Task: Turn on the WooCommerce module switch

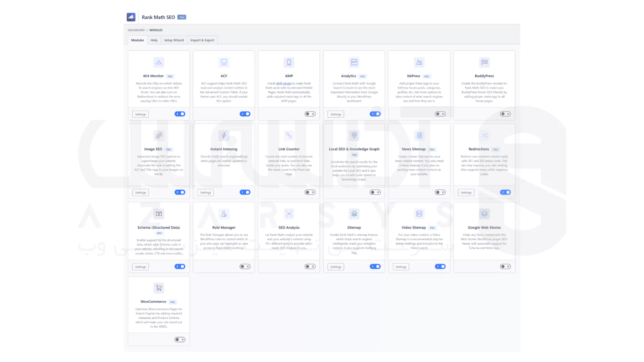Action: 180,340
